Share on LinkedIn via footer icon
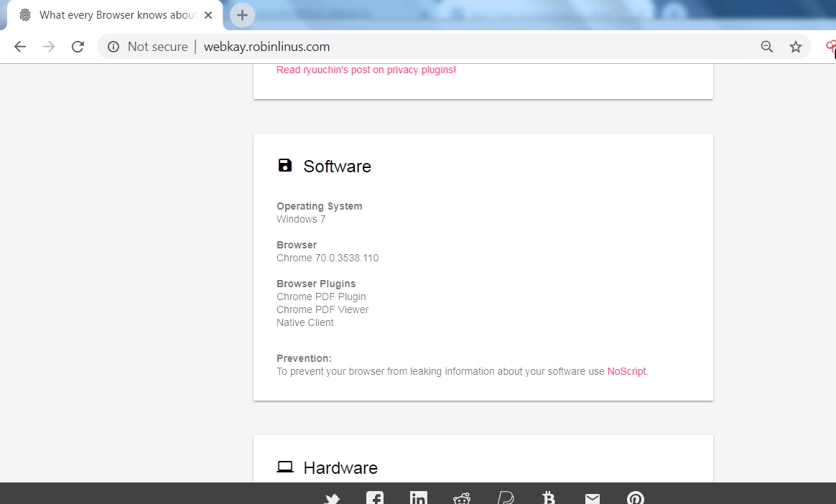Image resolution: width=836 pixels, height=504 pixels. click(x=419, y=498)
